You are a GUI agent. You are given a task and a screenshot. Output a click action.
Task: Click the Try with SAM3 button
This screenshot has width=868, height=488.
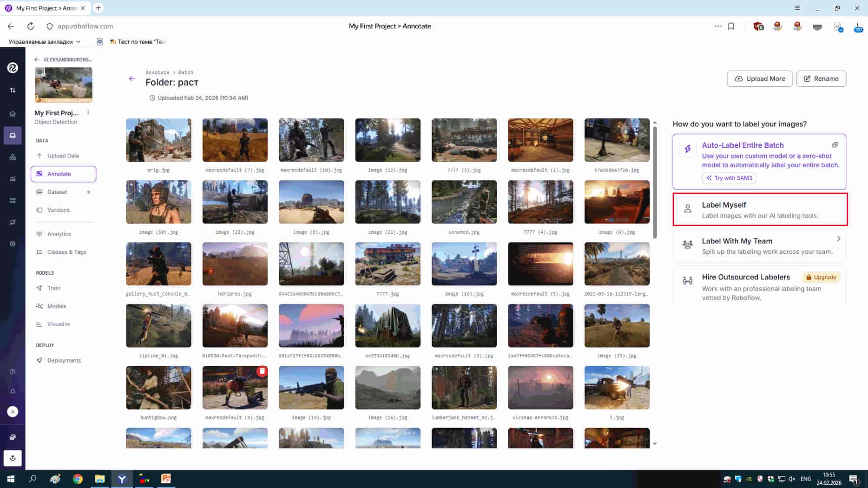pyautogui.click(x=729, y=178)
